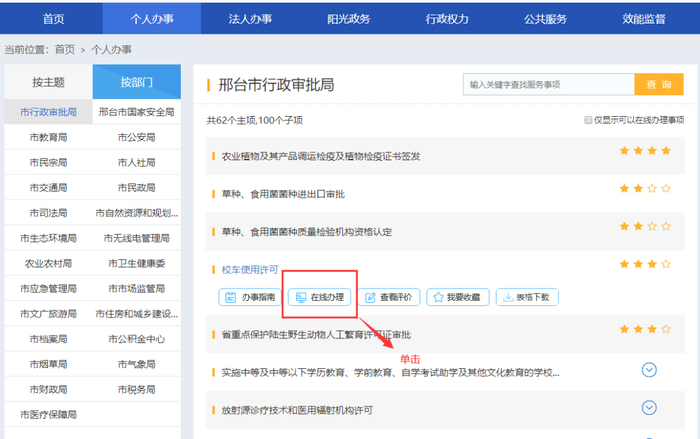Click 首页 in the breadcrumb

[x=65, y=50]
